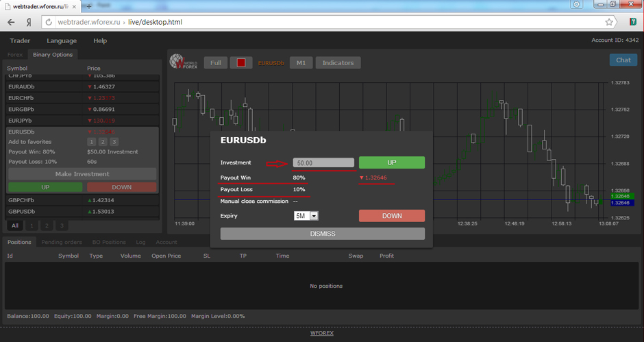Viewport: 644px width, 342px height.
Task: Select EURJPYb symbol row
Action: pos(82,121)
